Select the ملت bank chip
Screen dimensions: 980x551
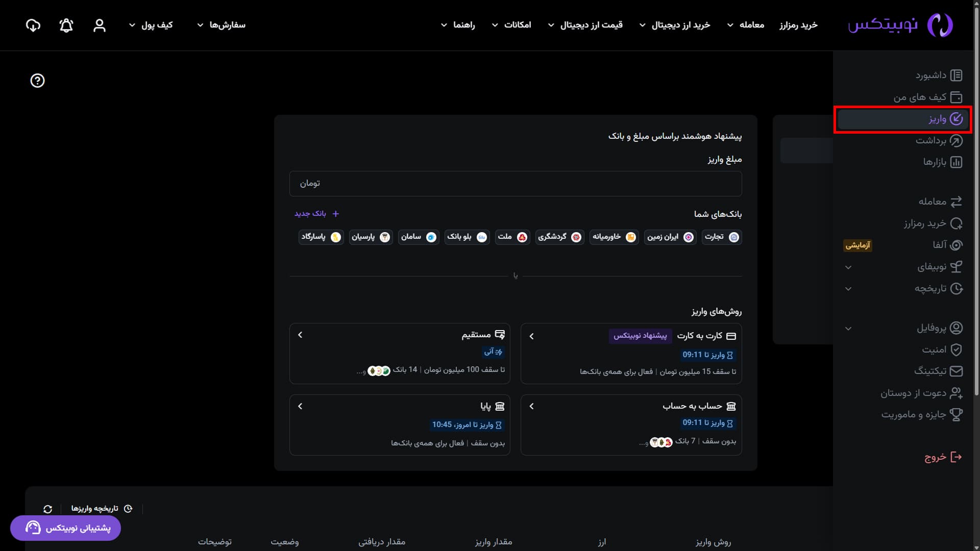pyautogui.click(x=512, y=237)
